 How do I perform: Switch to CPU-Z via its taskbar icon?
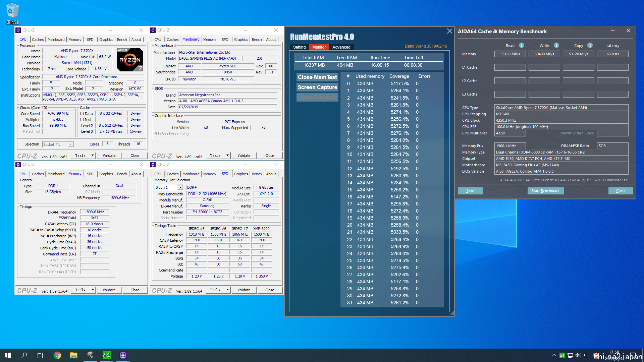tap(123, 355)
